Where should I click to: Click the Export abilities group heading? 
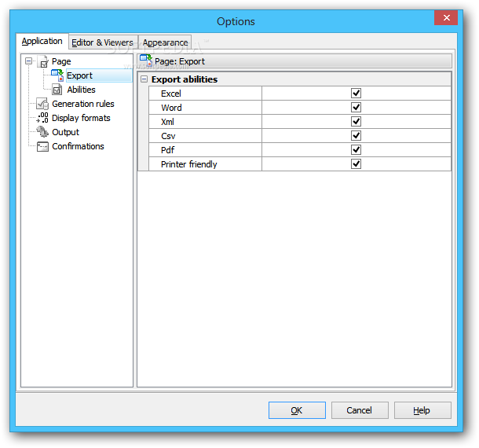pyautogui.click(x=185, y=79)
